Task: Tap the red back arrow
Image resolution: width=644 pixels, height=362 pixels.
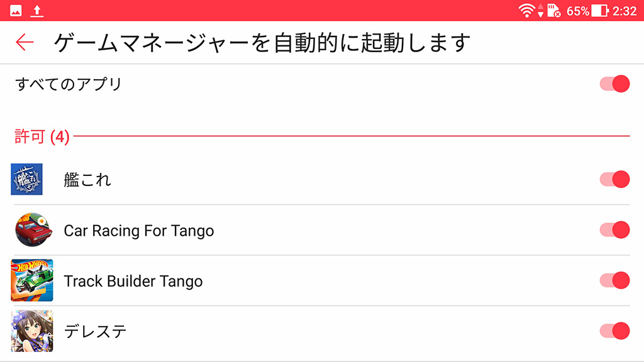Action: (x=25, y=42)
